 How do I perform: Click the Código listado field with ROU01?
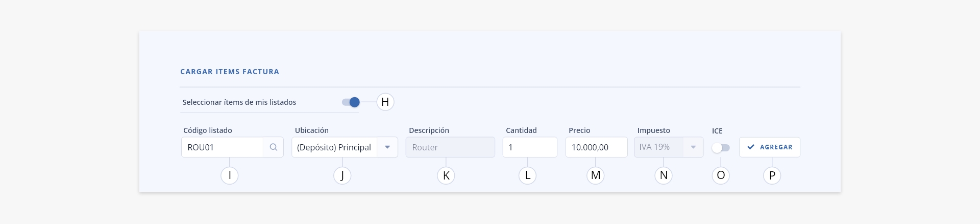coord(232,147)
